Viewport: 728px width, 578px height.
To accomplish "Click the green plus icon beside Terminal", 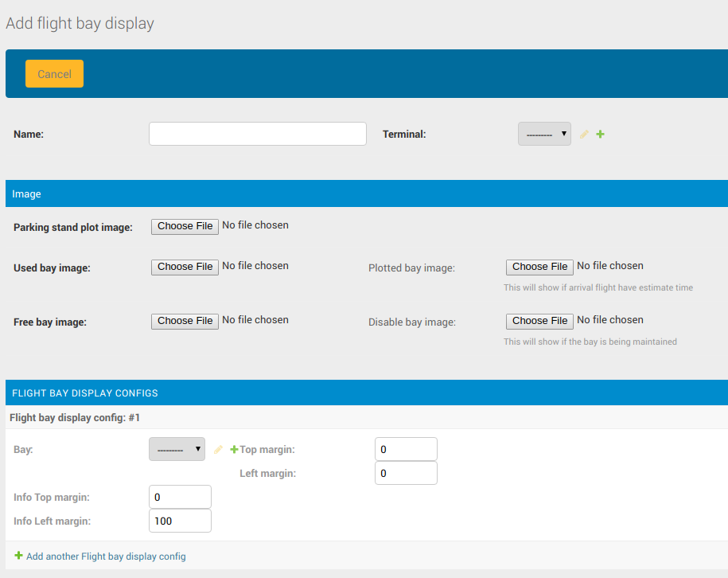I will click(x=600, y=135).
